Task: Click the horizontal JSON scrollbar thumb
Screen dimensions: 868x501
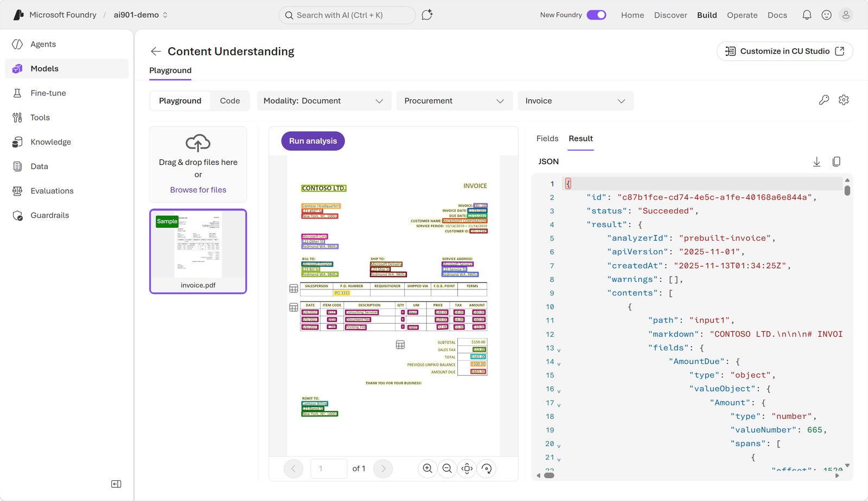Action: point(549,476)
